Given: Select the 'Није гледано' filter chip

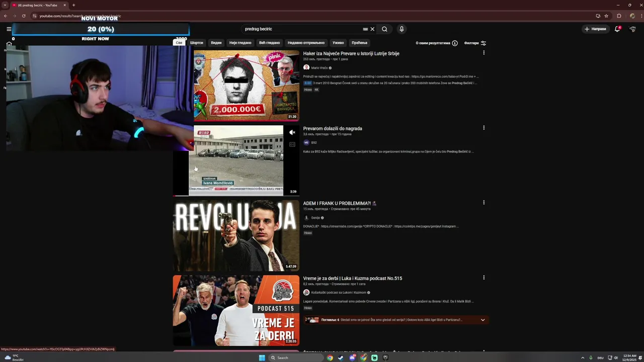Looking at the screenshot, I should tap(240, 43).
